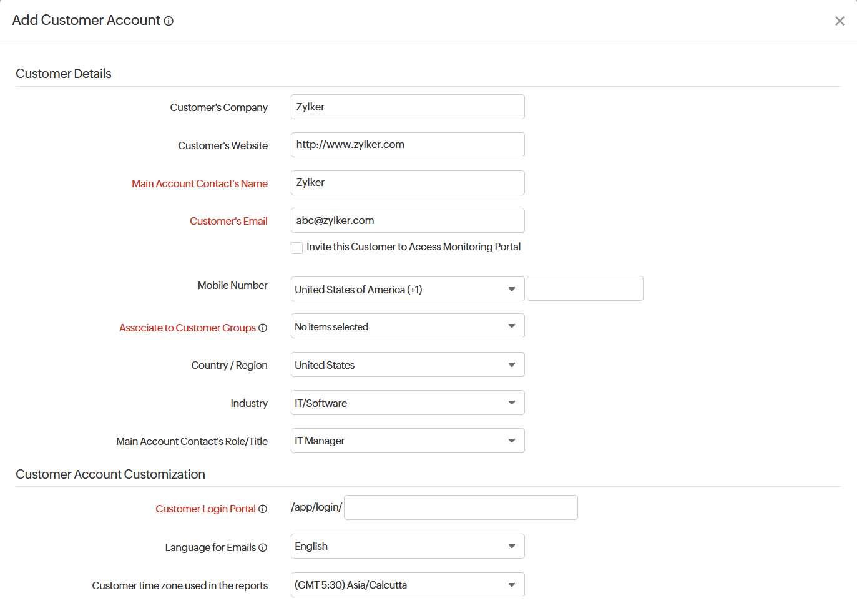Edit the Customer's Company field

pos(407,107)
